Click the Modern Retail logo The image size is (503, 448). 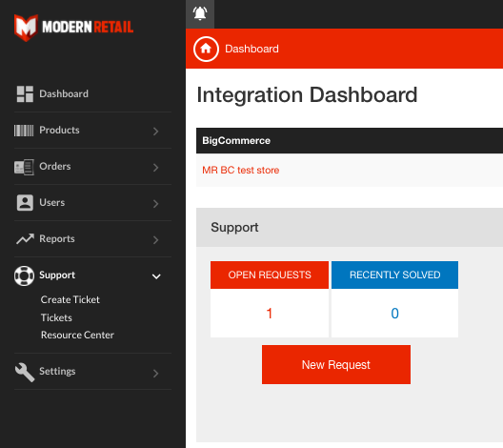pos(73,28)
